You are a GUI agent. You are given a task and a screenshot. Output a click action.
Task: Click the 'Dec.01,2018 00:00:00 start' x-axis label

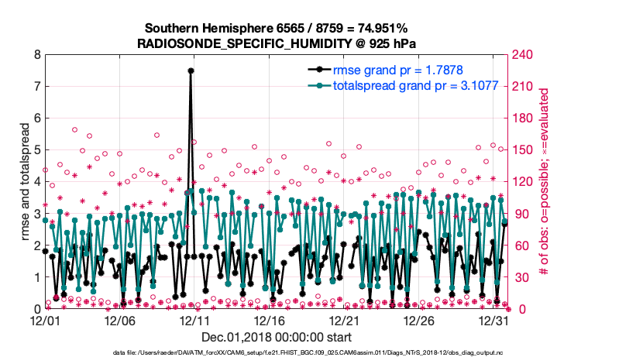(x=275, y=337)
